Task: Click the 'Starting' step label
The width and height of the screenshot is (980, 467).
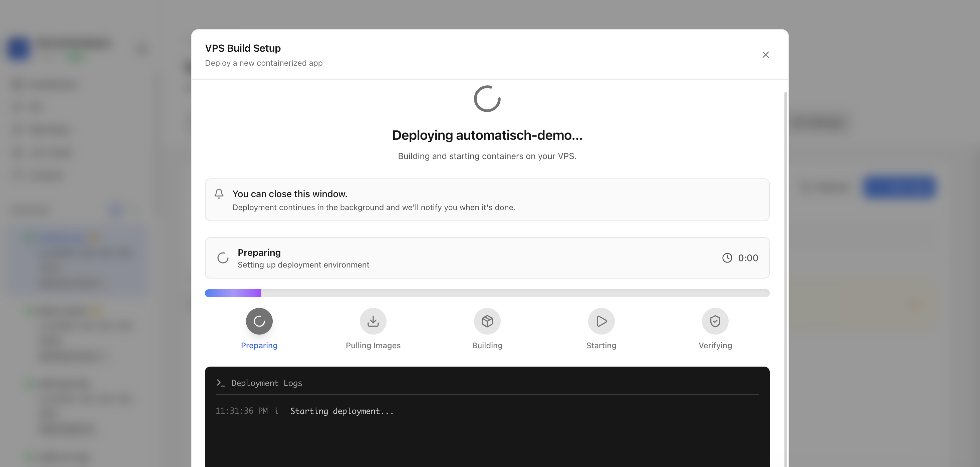Action: pos(601,345)
